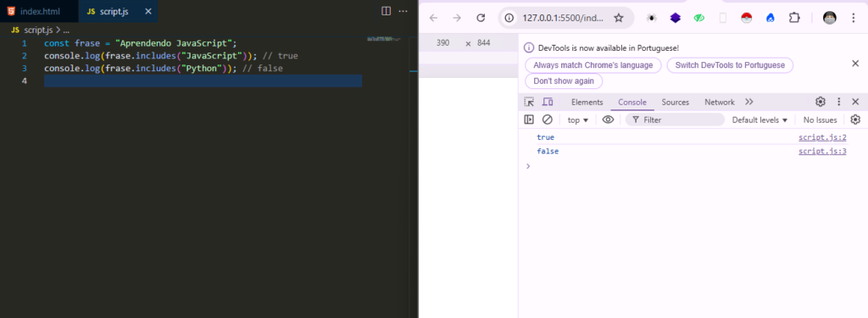This screenshot has width=868, height=318.
Task: Clear the console with the clear icon
Action: click(548, 120)
